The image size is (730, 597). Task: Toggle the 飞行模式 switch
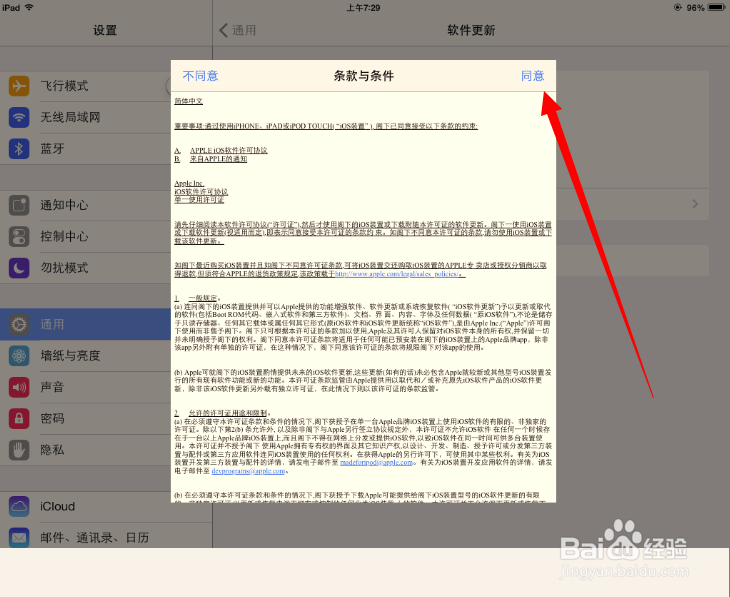click(169, 86)
